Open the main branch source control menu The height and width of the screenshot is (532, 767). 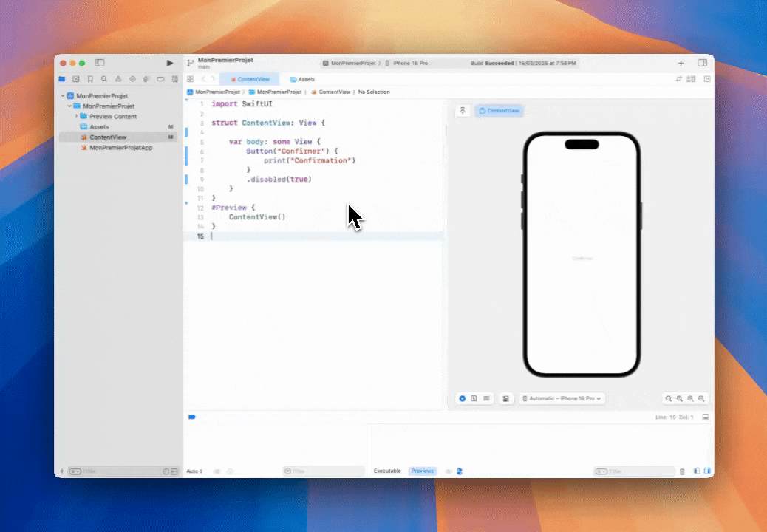[x=204, y=67]
